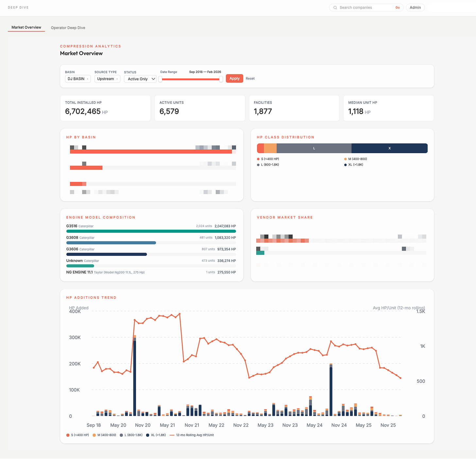Click XL (>1.8K) distribution legend dot

[345, 165]
